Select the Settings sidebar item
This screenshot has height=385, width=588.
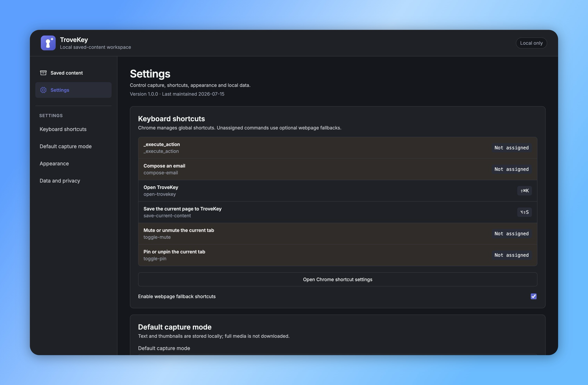click(x=73, y=90)
